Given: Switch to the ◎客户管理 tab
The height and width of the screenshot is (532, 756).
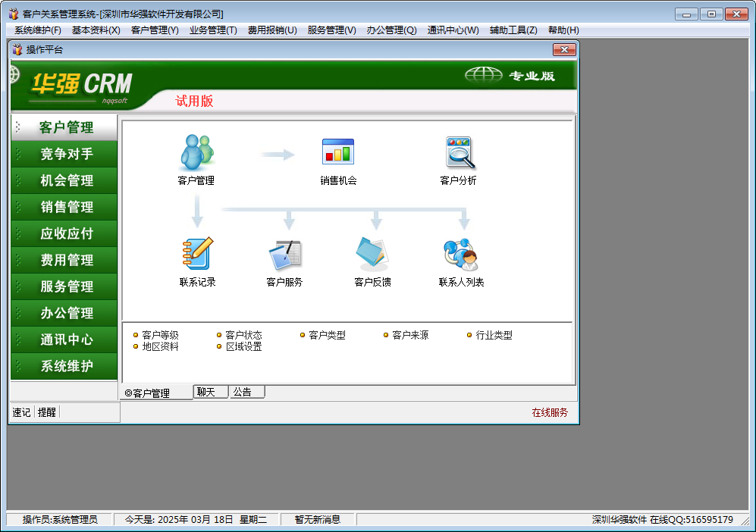Looking at the screenshot, I should click(155, 393).
